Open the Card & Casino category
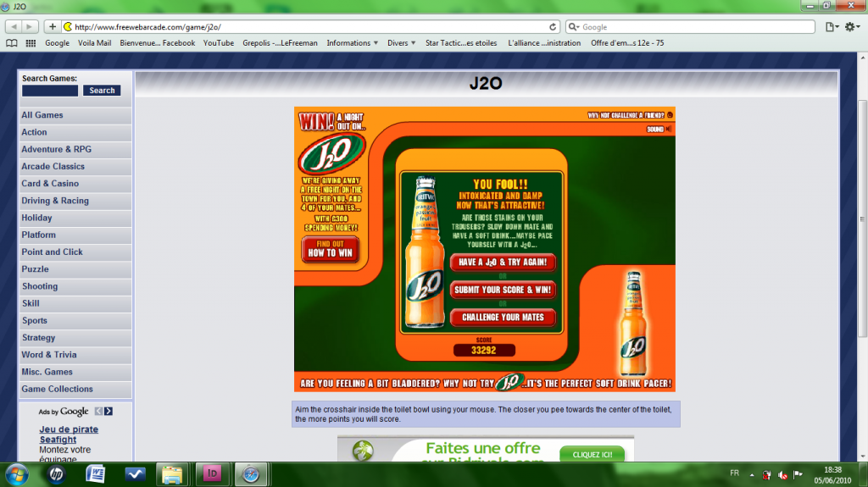This screenshot has width=868, height=487. (x=75, y=184)
